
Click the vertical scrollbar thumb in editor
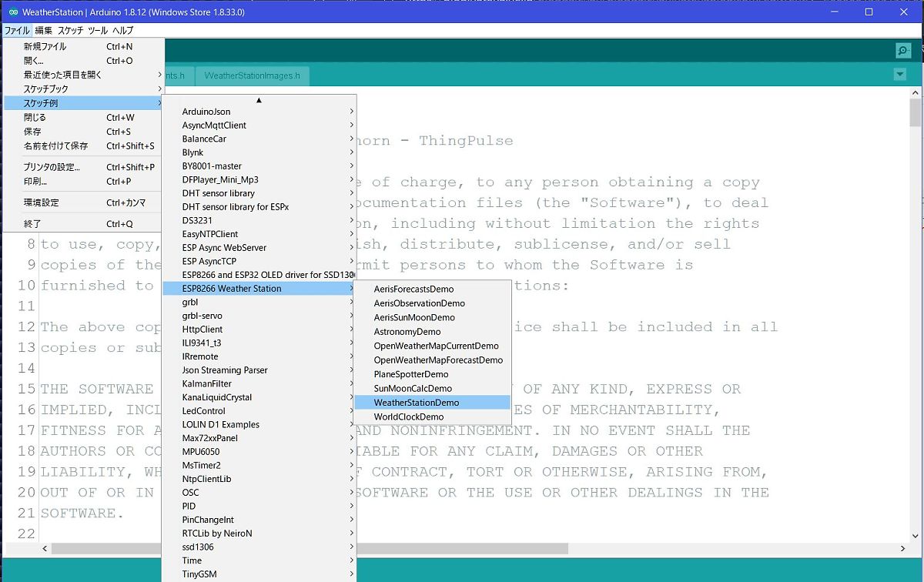point(915,112)
